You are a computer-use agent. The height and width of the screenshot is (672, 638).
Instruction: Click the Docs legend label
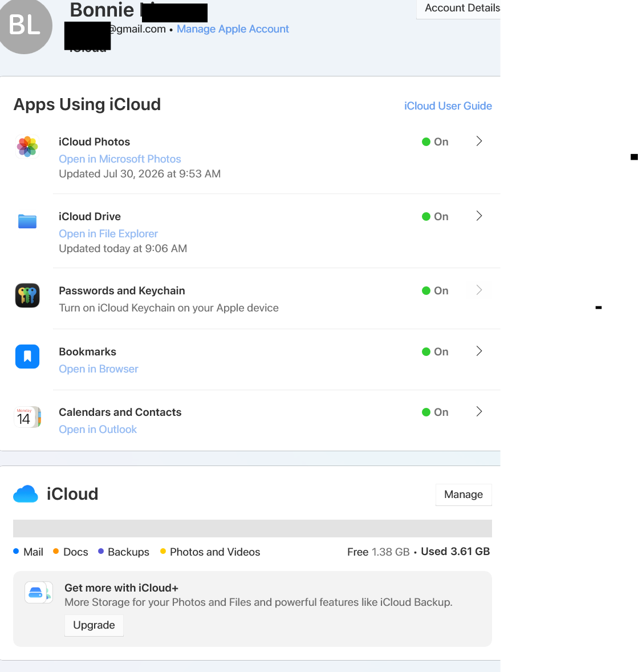tap(76, 552)
